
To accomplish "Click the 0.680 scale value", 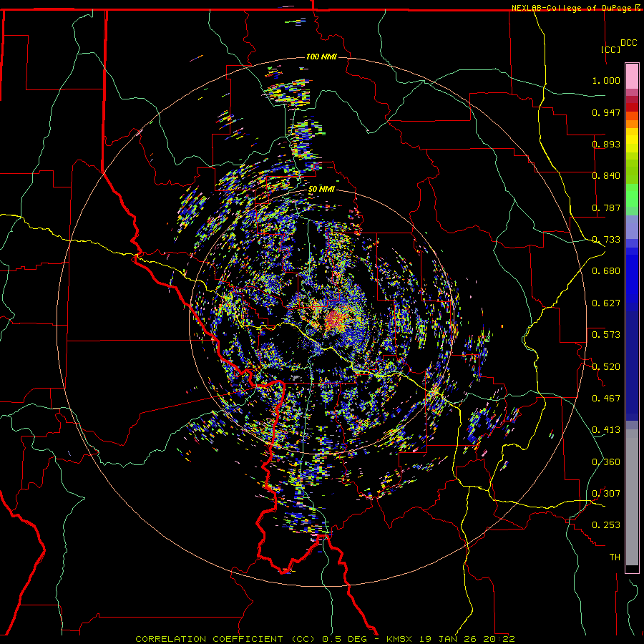I will [x=606, y=271].
